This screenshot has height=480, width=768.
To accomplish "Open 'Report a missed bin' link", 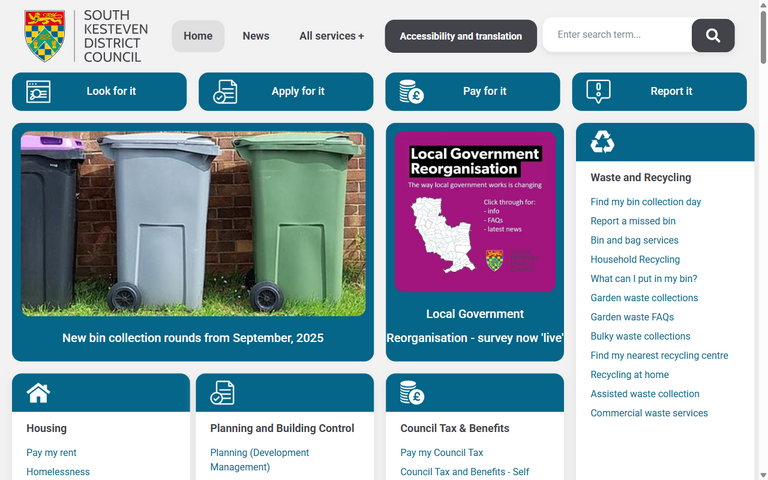I will [632, 221].
